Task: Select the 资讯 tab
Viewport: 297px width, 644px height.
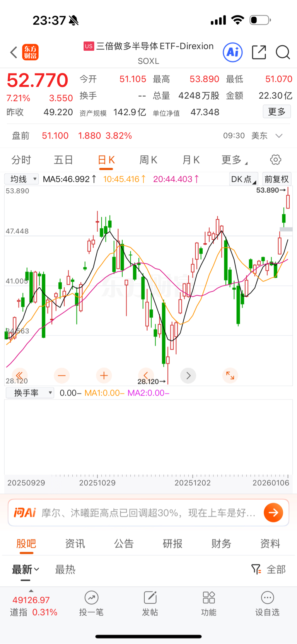Action: click(x=75, y=543)
